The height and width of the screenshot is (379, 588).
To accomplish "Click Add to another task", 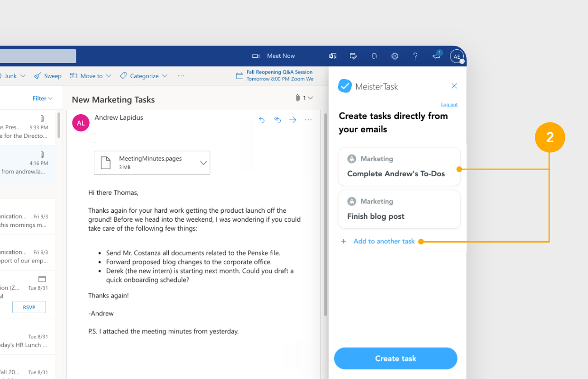I will point(378,241).
